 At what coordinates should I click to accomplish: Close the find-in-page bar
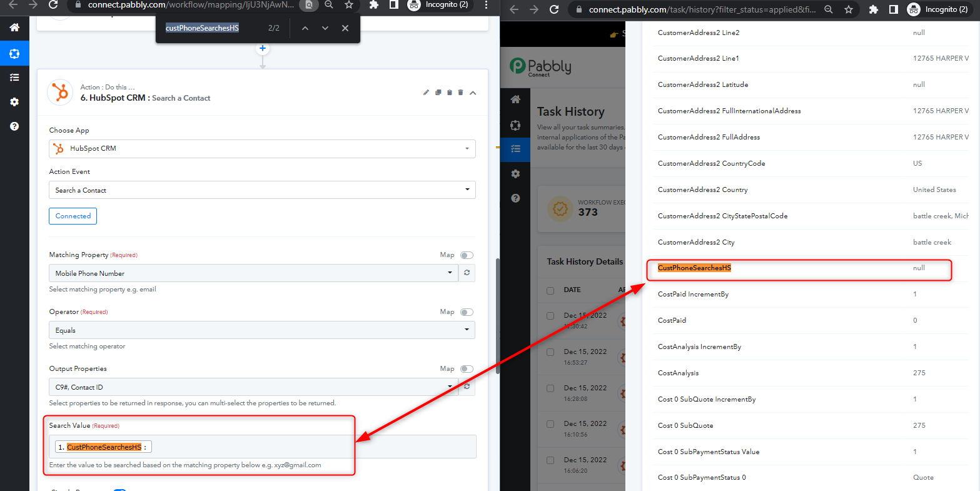click(345, 28)
